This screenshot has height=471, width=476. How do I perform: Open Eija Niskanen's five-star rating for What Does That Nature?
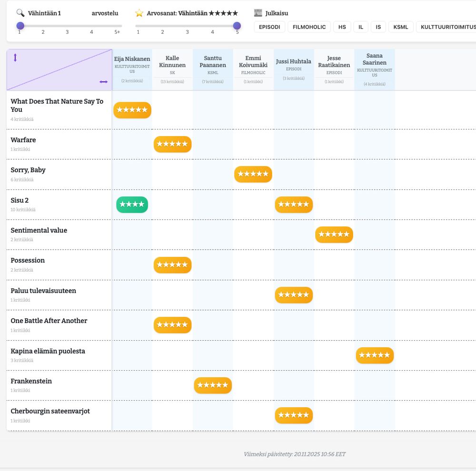coord(132,110)
